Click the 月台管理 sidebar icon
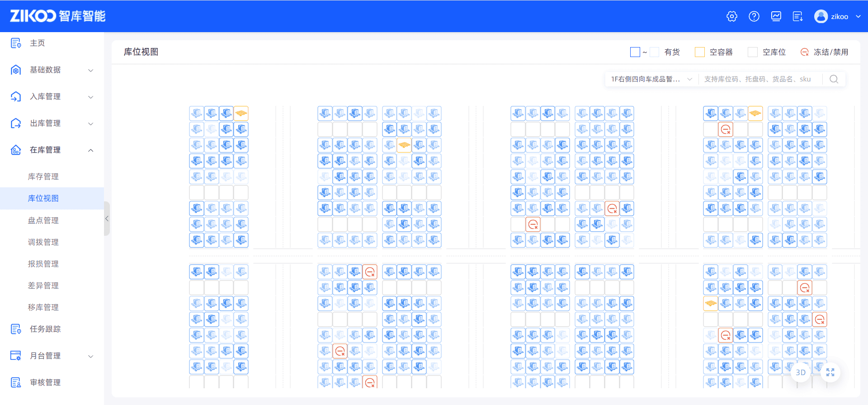This screenshot has width=868, height=405. [16, 356]
